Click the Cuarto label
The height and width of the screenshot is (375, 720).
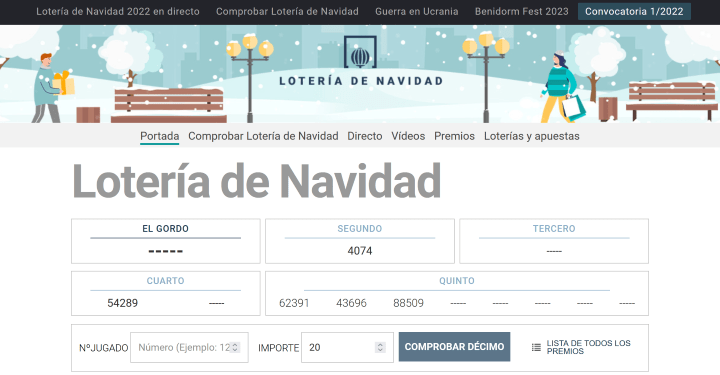coord(165,281)
